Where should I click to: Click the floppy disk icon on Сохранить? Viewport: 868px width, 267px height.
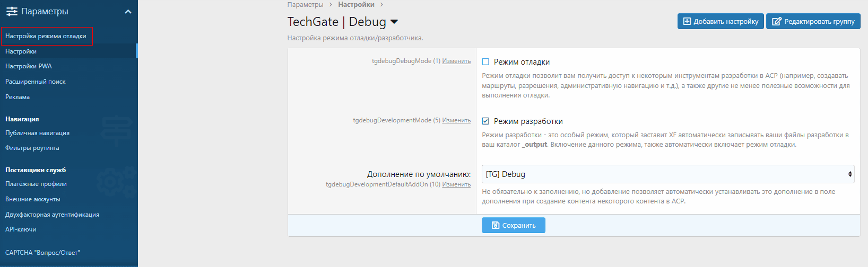click(x=496, y=225)
